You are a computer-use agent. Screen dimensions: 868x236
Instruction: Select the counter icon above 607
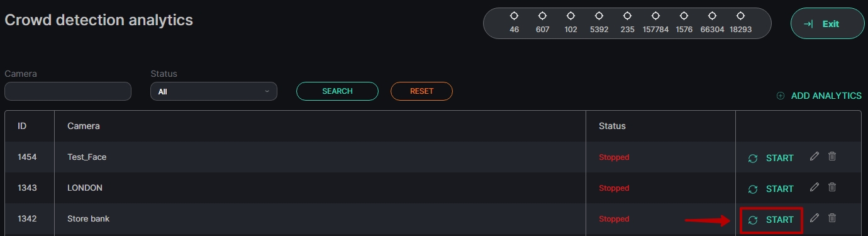[x=542, y=16]
